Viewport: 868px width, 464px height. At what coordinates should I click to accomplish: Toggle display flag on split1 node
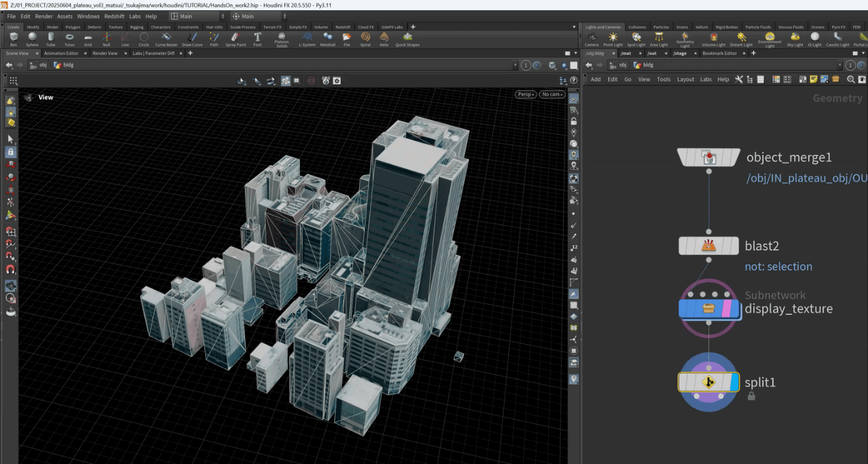click(x=734, y=382)
